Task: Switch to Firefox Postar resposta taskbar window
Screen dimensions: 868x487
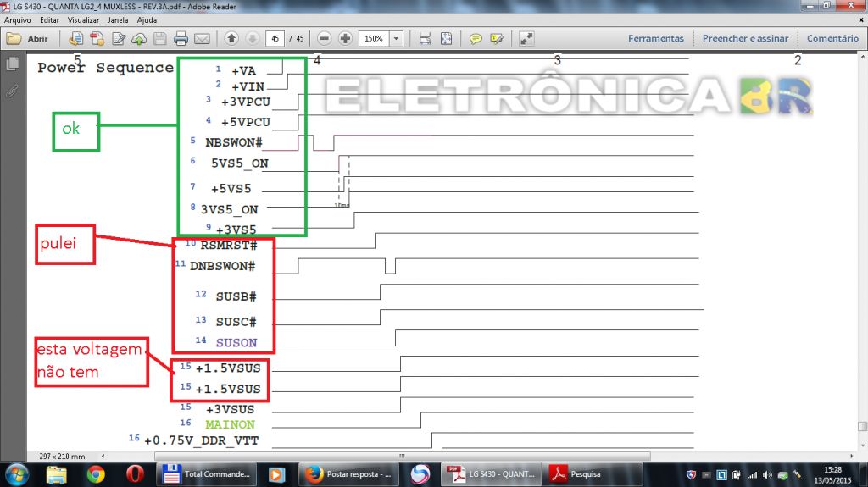Action: click(x=349, y=473)
